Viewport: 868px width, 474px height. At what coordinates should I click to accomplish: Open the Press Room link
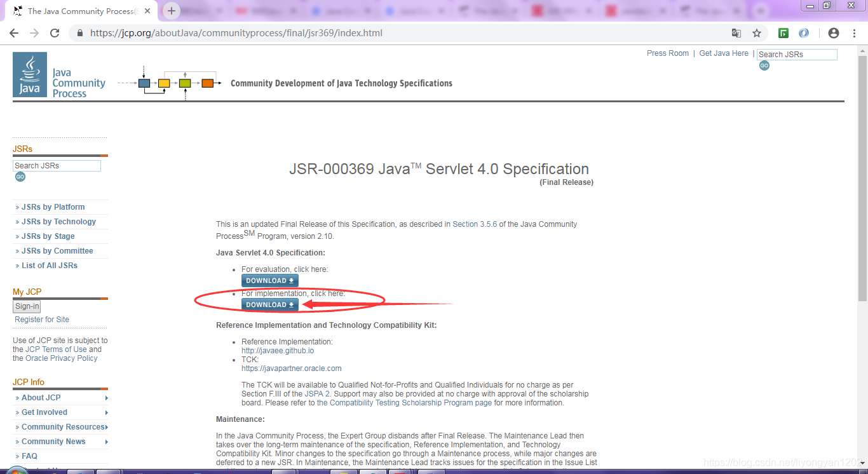click(x=668, y=53)
